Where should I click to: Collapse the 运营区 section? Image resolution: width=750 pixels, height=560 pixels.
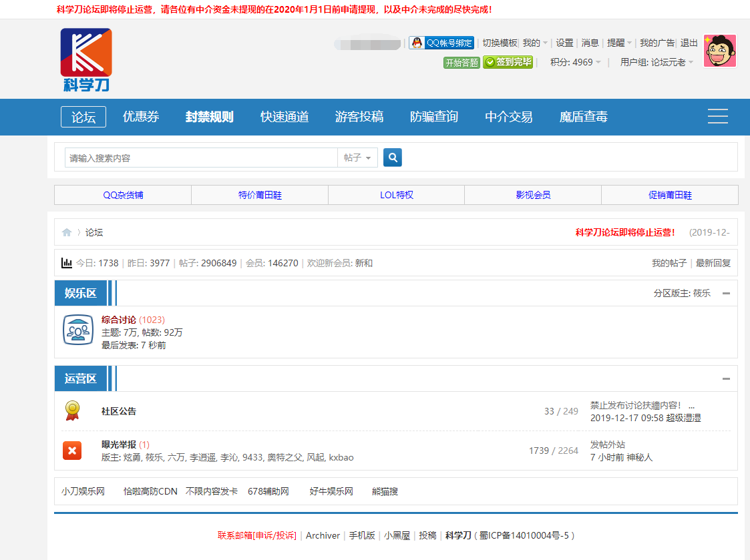726,378
